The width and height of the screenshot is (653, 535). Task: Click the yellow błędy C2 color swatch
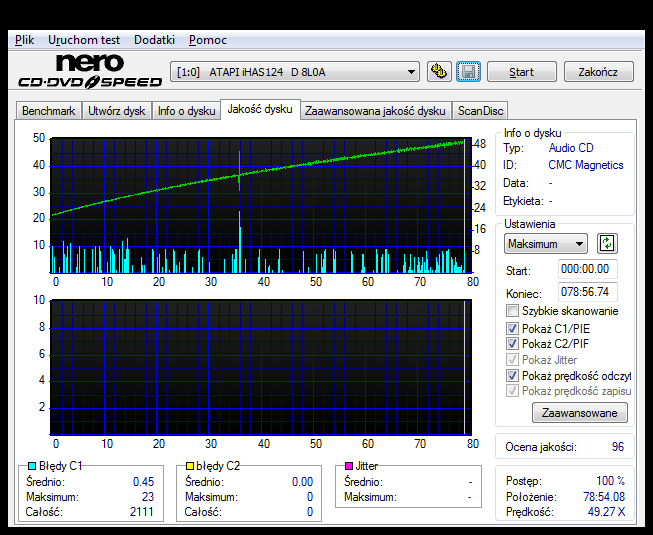point(189,466)
